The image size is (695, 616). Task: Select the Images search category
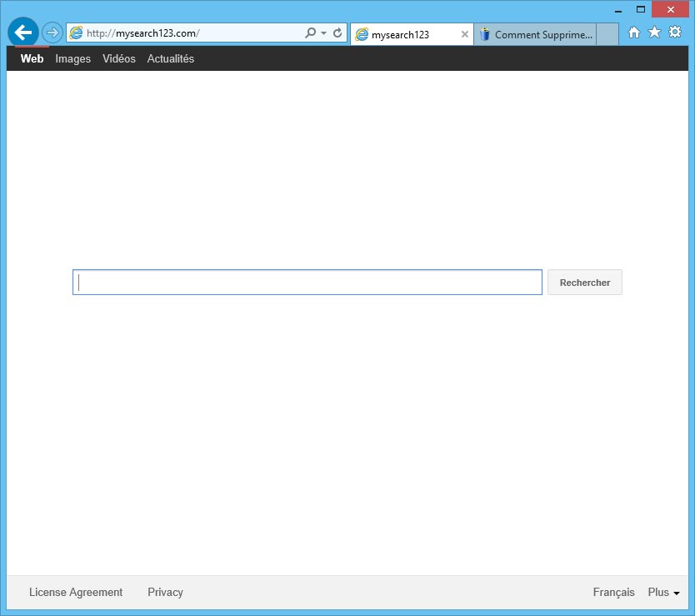(72, 59)
